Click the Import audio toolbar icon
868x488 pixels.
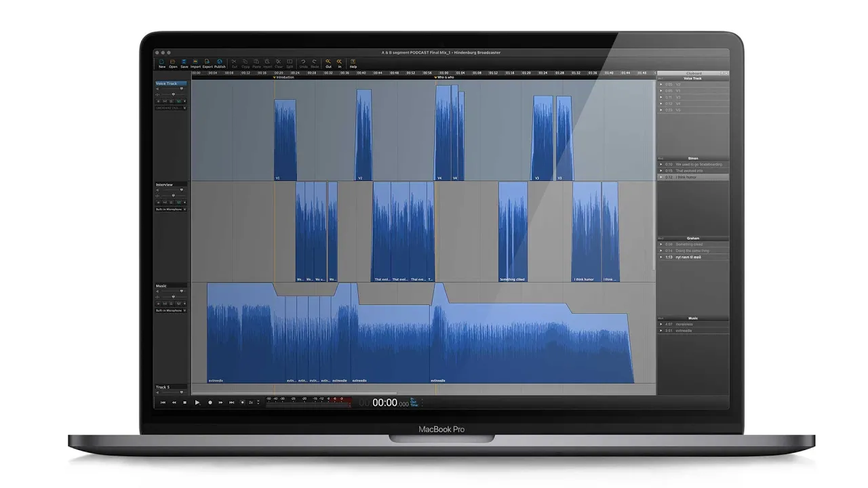195,64
